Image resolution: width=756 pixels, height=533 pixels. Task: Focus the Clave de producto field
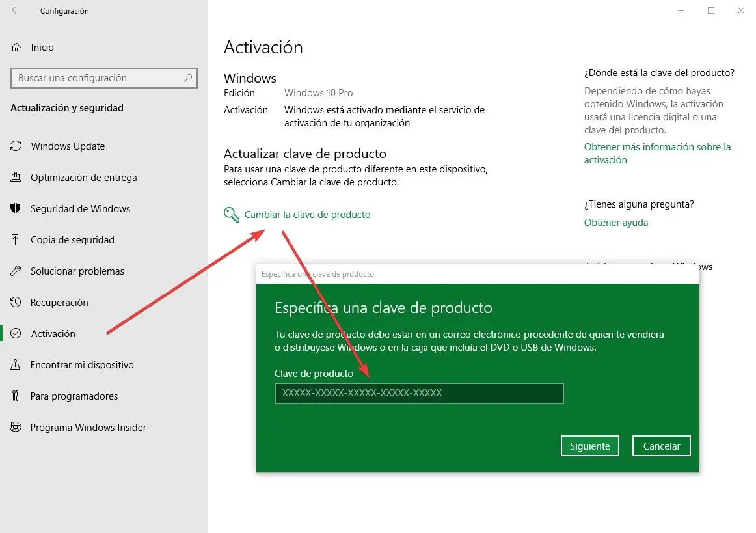click(x=419, y=393)
